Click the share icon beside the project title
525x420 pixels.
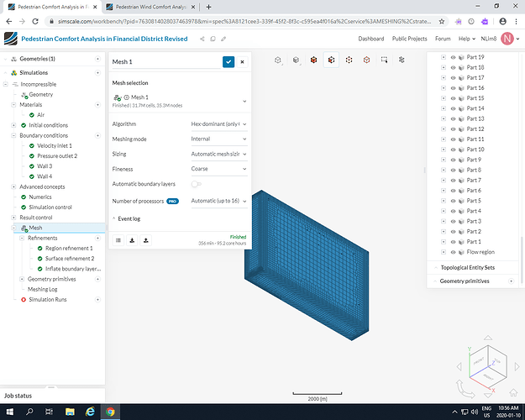(202, 39)
